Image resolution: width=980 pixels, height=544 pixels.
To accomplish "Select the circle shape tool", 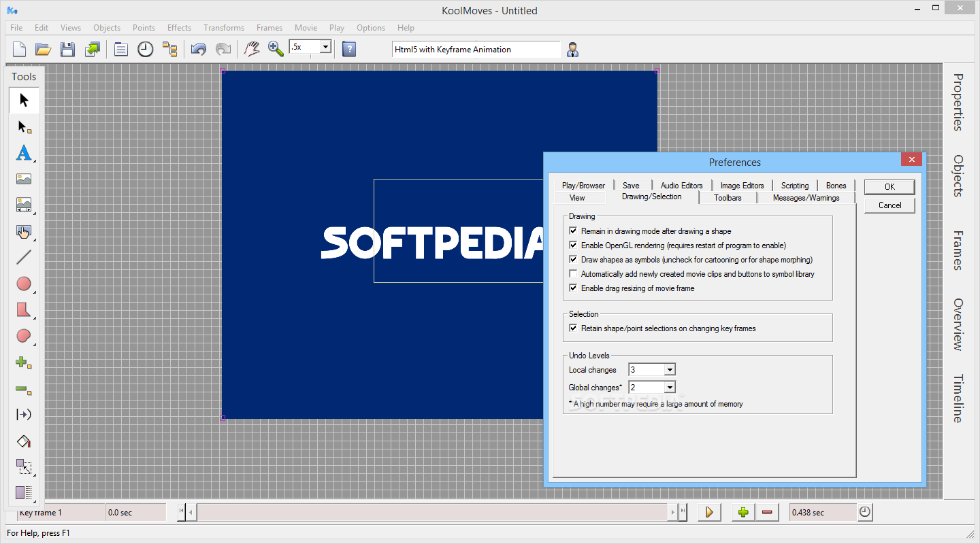I will (x=24, y=284).
